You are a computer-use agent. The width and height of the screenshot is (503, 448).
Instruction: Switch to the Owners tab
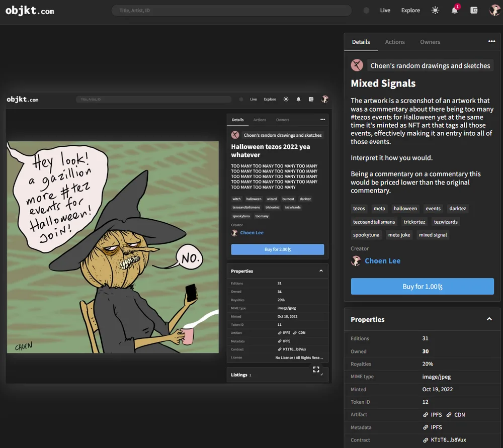pos(430,42)
